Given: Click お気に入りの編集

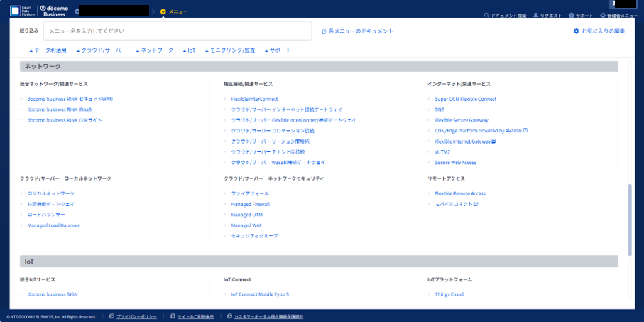Looking at the screenshot, I should 599,31.
